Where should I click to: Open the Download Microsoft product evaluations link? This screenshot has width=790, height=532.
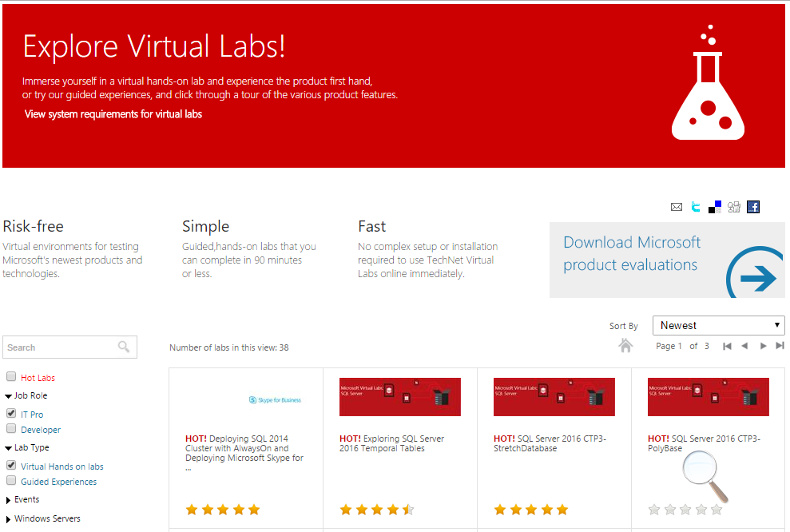point(632,253)
